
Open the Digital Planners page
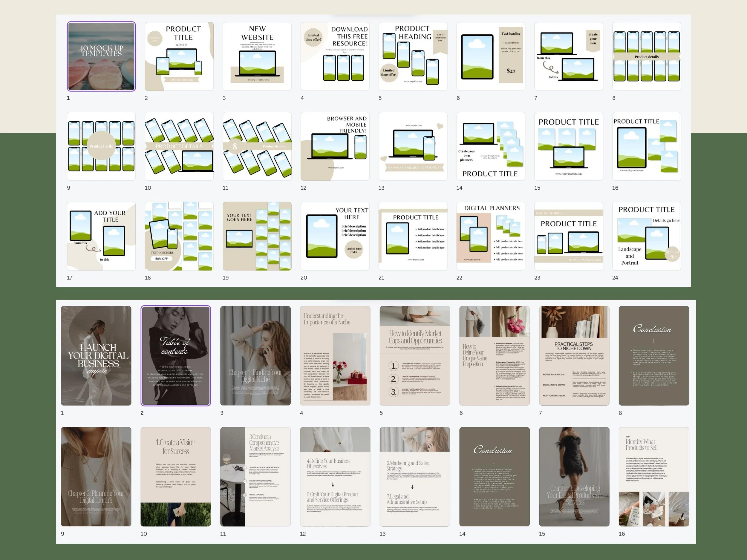point(491,236)
